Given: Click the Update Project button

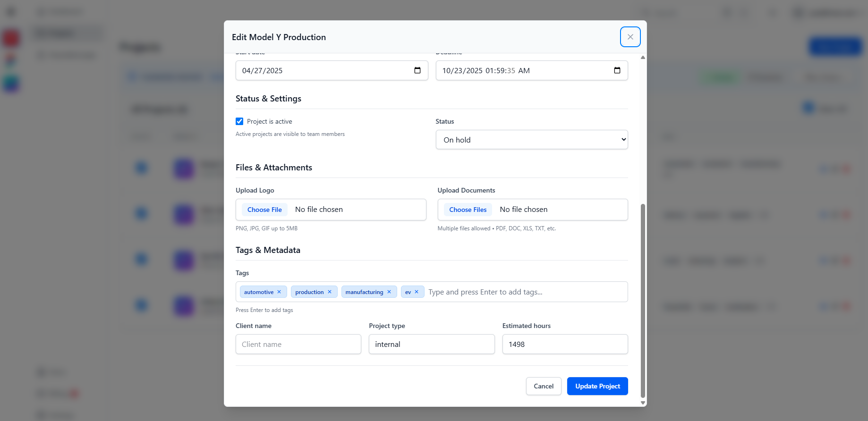Looking at the screenshot, I should 597,386.
